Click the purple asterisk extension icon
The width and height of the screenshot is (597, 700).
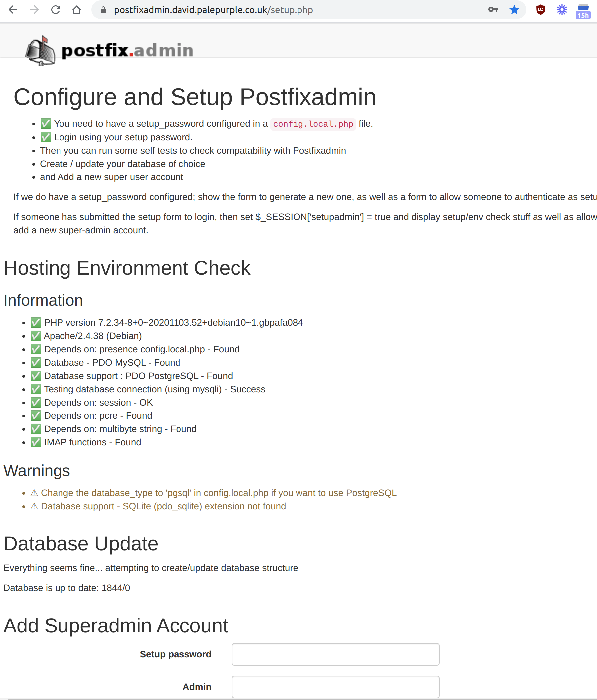561,10
